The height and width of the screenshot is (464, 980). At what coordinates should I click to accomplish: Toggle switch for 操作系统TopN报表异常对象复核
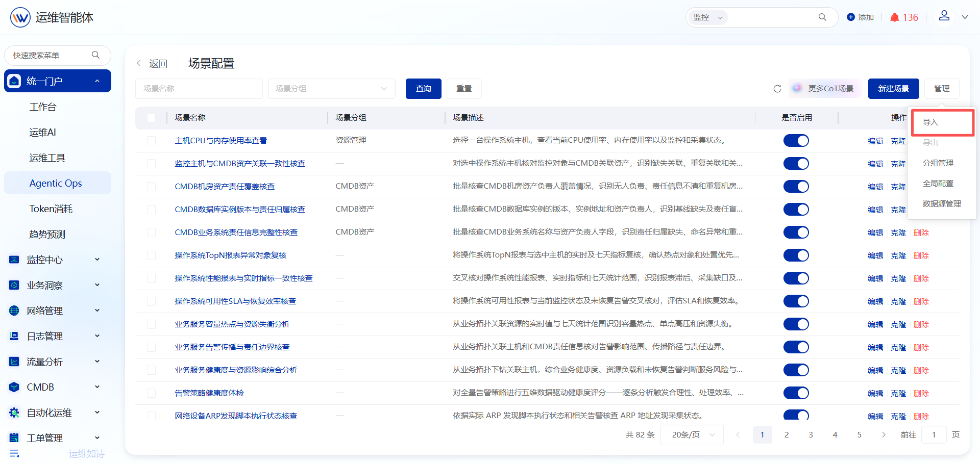796,255
